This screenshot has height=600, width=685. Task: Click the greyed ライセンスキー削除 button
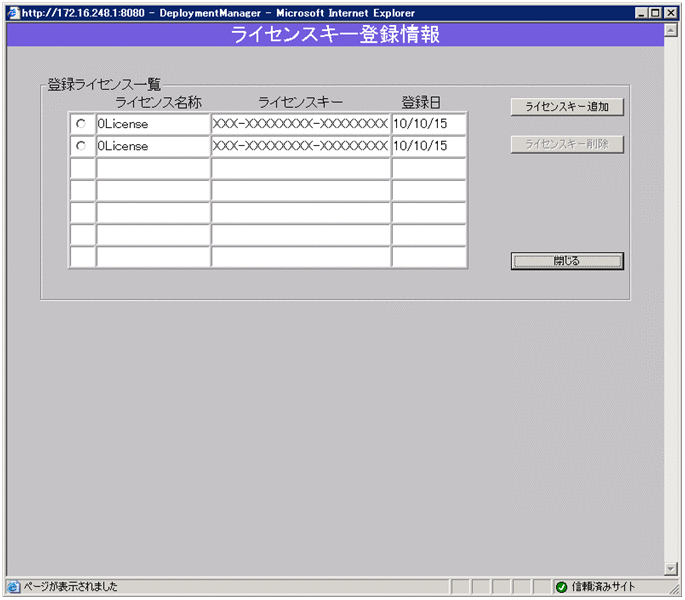(x=567, y=144)
